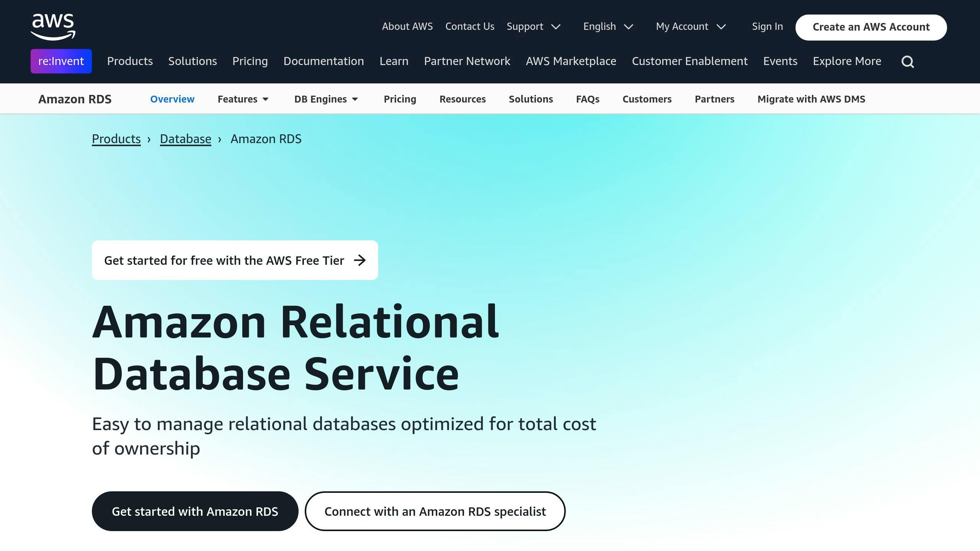
Task: Go to the Resources tab
Action: pos(462,99)
